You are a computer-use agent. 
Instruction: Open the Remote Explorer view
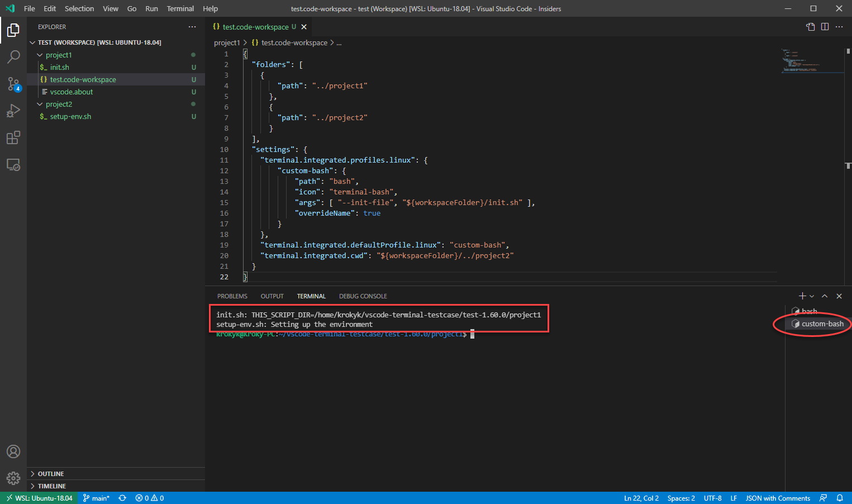13,165
